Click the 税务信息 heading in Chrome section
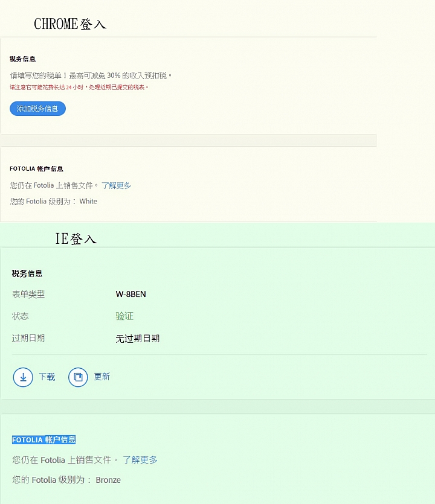The height and width of the screenshot is (504, 435). coord(22,59)
